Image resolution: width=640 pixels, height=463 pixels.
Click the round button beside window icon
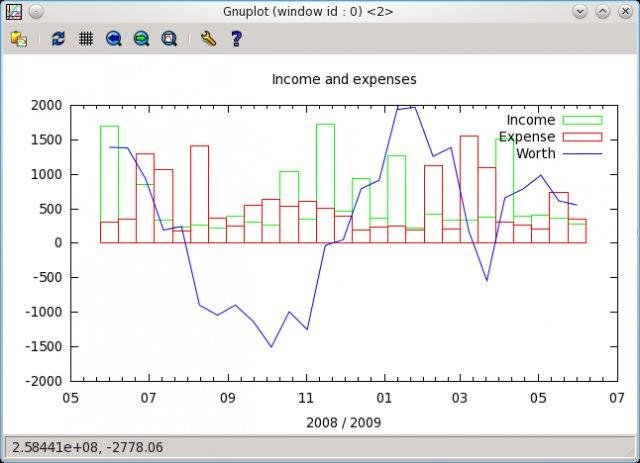pyautogui.click(x=36, y=11)
